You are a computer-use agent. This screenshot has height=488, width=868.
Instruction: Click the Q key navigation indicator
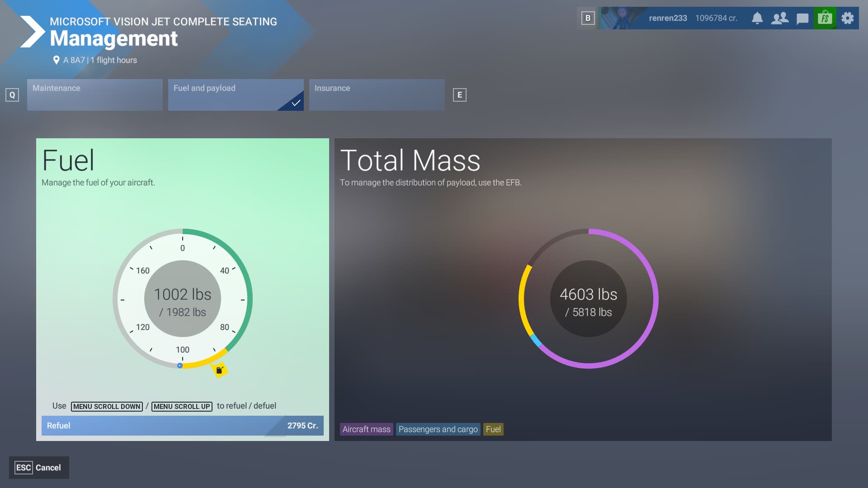click(x=12, y=95)
